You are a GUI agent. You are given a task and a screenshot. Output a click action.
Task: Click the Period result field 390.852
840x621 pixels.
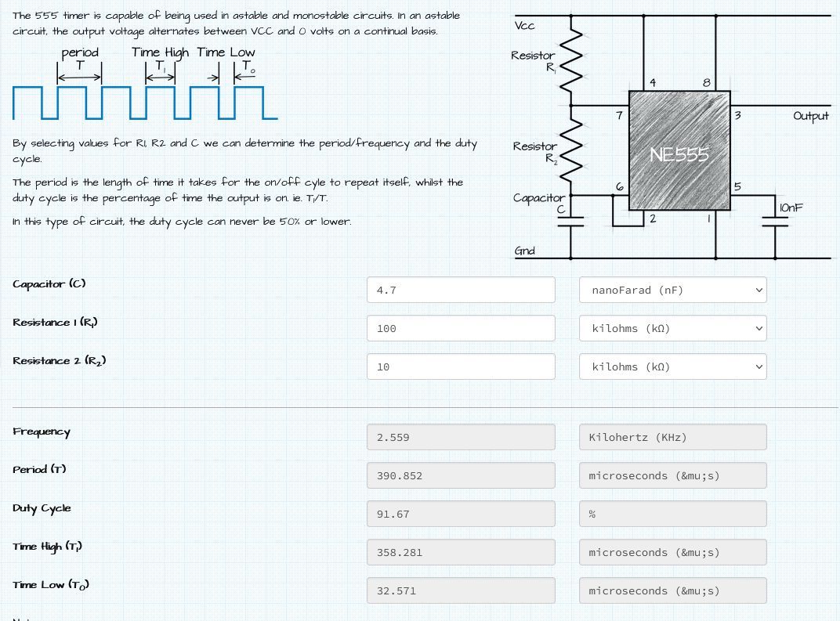point(461,475)
